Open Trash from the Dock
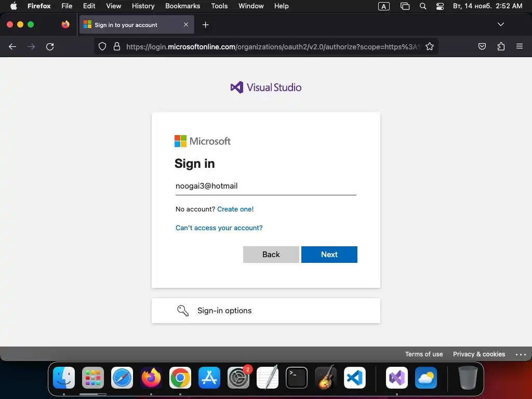Viewport: 532px width, 399px height. (468, 378)
